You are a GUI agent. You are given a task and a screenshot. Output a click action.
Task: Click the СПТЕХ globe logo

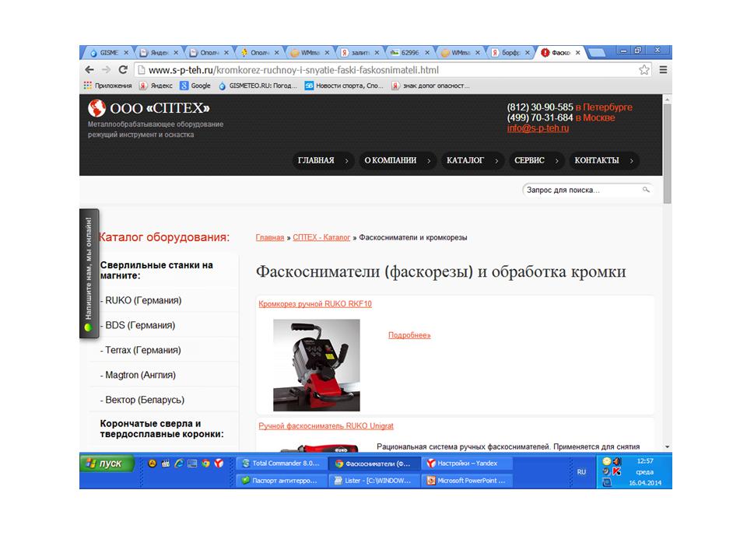(96, 108)
